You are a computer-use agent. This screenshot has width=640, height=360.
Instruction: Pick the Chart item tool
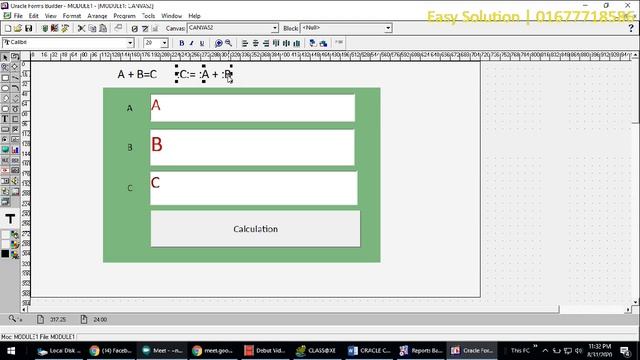(x=15, y=150)
